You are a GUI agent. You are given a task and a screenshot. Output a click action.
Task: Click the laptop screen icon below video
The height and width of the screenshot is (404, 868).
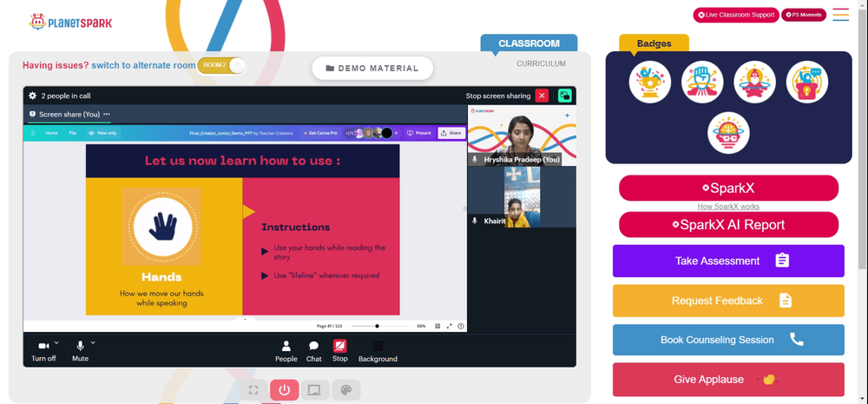click(314, 390)
